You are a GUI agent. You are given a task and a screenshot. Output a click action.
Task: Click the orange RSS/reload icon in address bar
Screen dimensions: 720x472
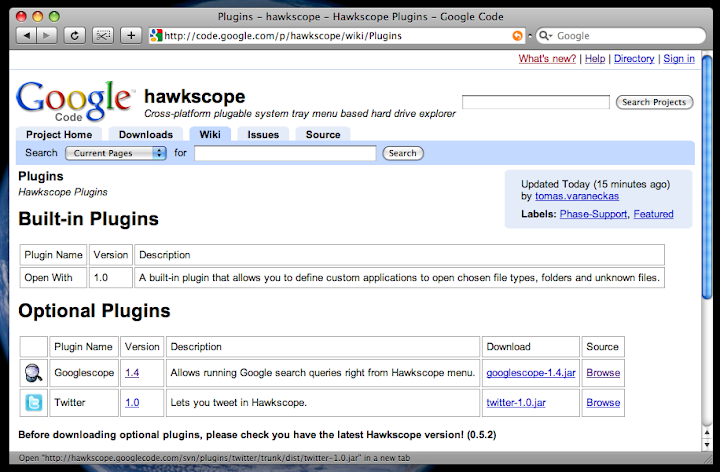pyautogui.click(x=518, y=36)
